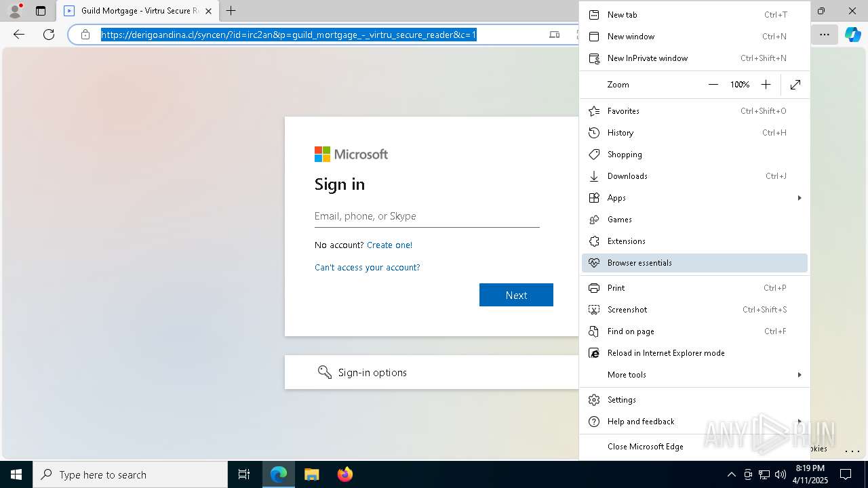Open New window from the menu

(694, 37)
